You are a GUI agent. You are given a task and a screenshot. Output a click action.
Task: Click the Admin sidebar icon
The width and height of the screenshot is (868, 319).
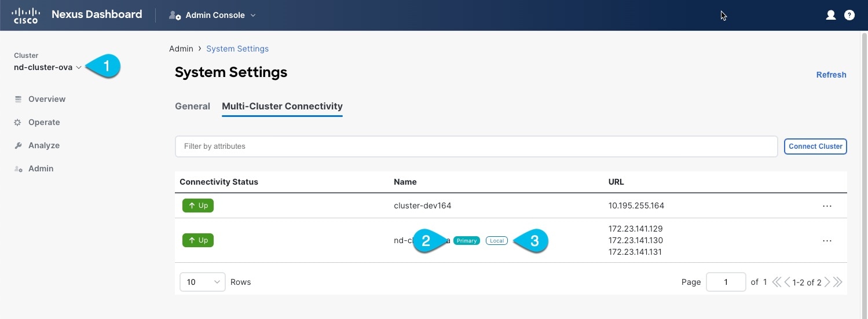tap(18, 168)
